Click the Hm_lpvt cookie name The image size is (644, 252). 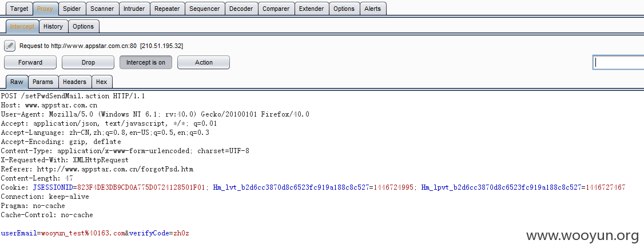point(502,187)
